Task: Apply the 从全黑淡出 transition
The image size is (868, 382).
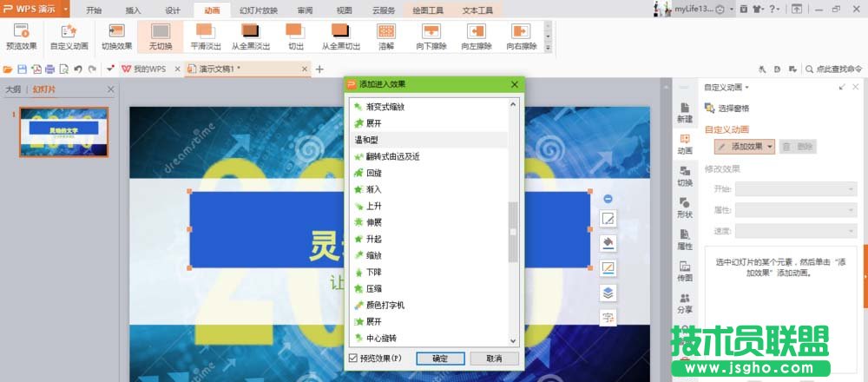Action: click(251, 37)
